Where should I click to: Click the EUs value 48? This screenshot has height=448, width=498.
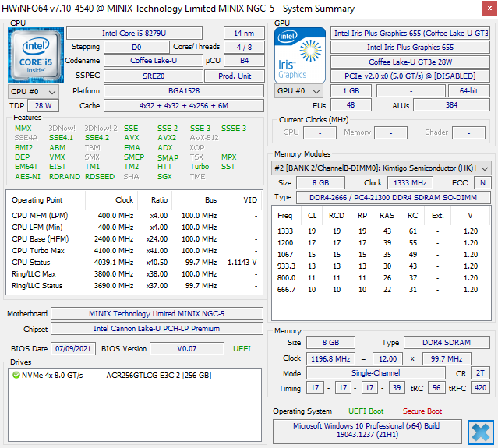(351, 104)
